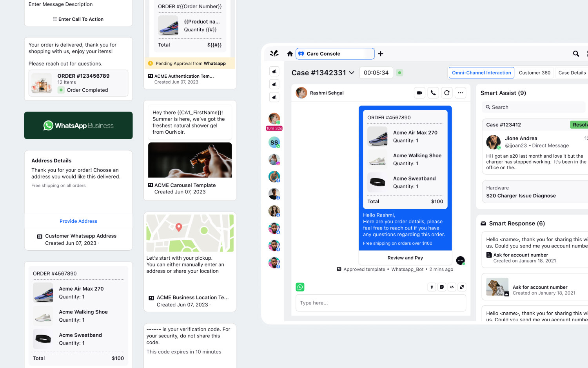The height and width of the screenshot is (368, 588).
Task: Click the ACME avatar beside the sent message
Action: pyautogui.click(x=461, y=260)
